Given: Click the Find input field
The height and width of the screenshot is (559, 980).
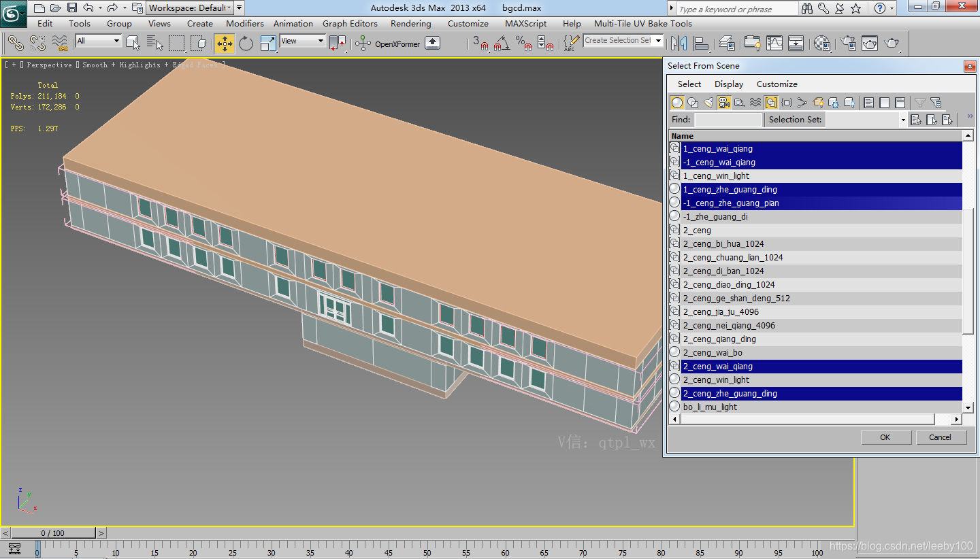Looking at the screenshot, I should [728, 120].
